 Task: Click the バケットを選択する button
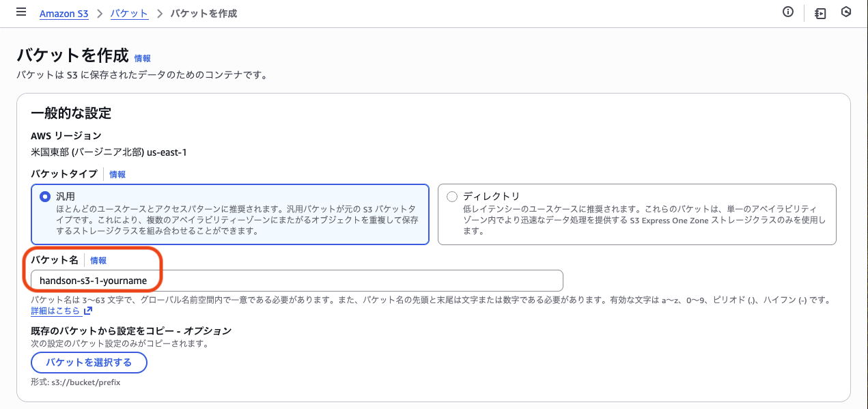(89, 362)
